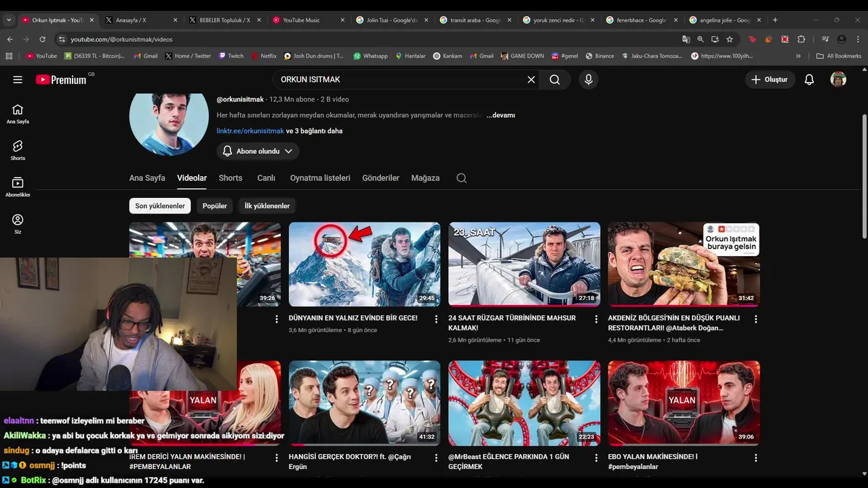Select Son yüklenenler filter chip

tap(160, 206)
